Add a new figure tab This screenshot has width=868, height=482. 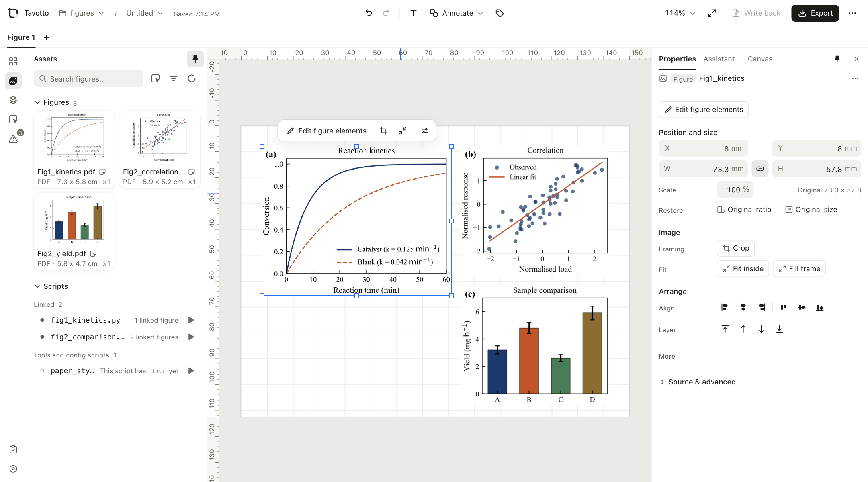[x=47, y=37]
